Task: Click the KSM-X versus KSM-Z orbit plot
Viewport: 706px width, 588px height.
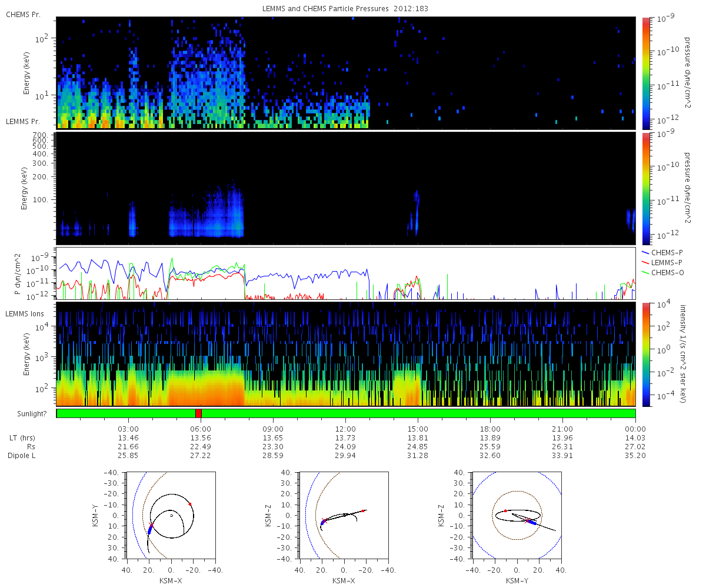Action: [x=344, y=515]
